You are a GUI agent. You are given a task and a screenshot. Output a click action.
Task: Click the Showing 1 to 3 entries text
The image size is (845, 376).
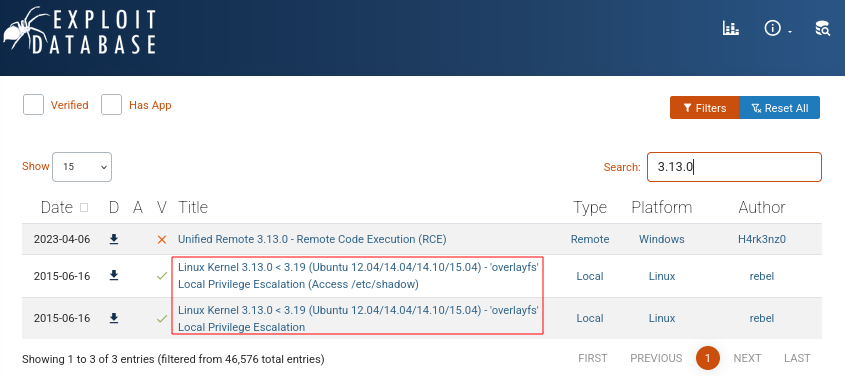tap(173, 358)
